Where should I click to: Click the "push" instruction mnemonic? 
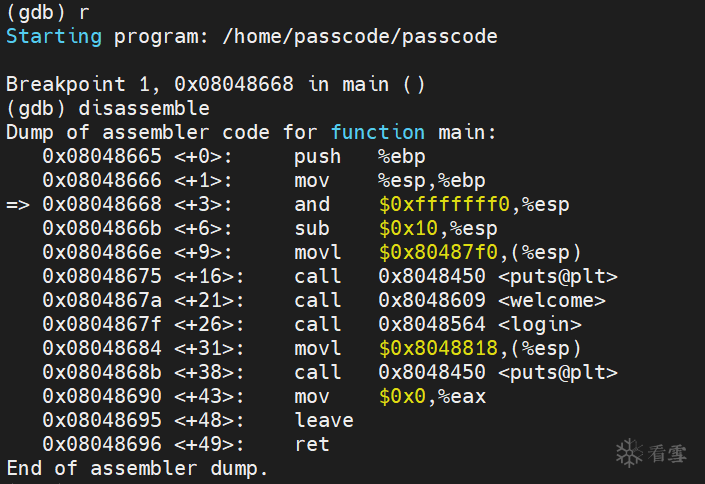pos(318,157)
